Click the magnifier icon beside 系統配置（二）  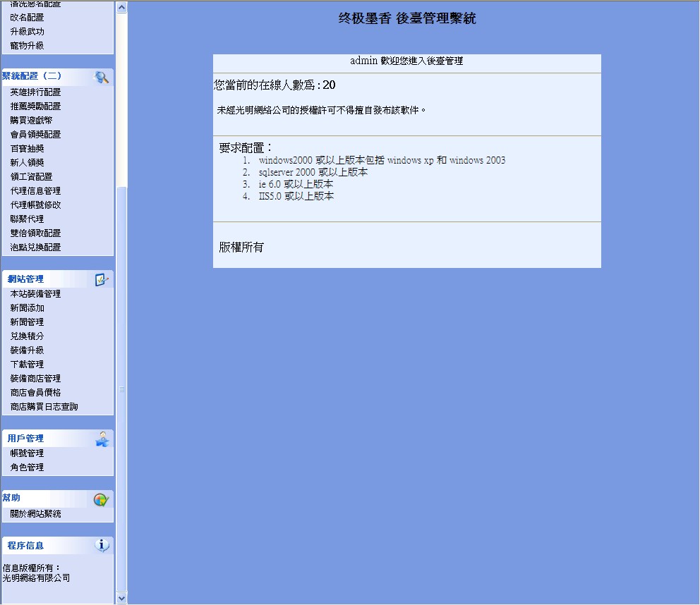click(102, 77)
